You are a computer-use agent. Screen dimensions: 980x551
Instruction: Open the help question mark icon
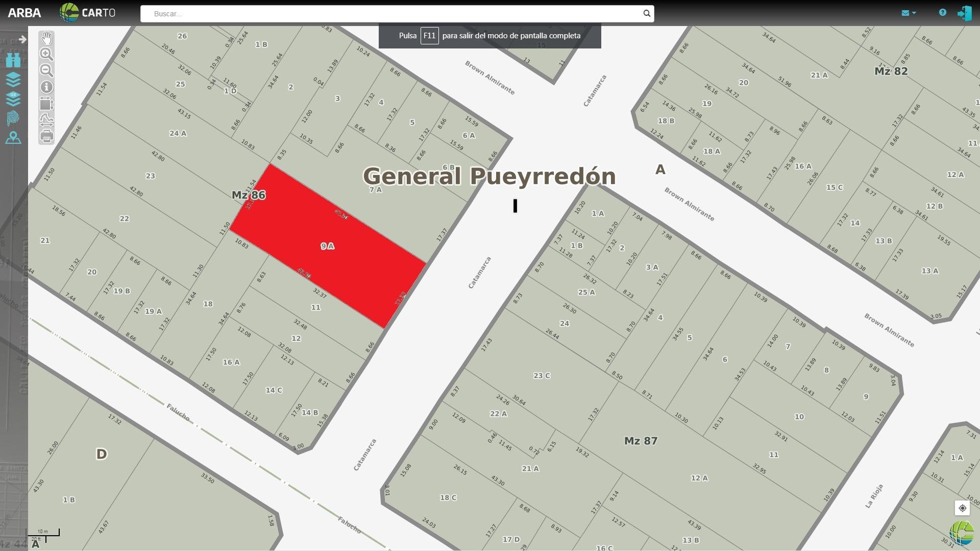coord(943,12)
